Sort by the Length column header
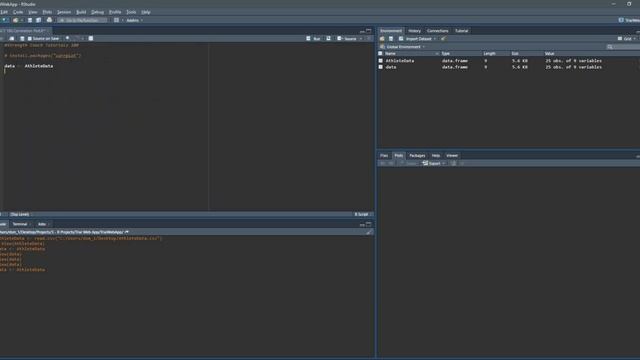 coord(489,53)
